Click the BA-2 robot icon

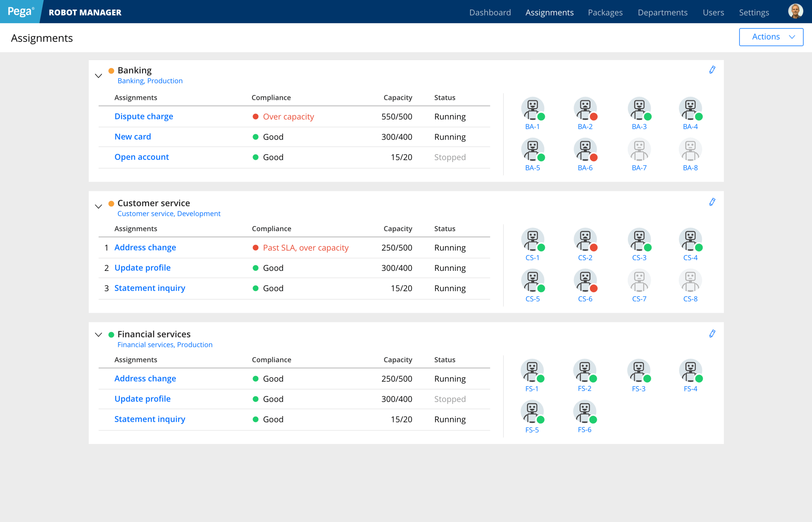585,109
